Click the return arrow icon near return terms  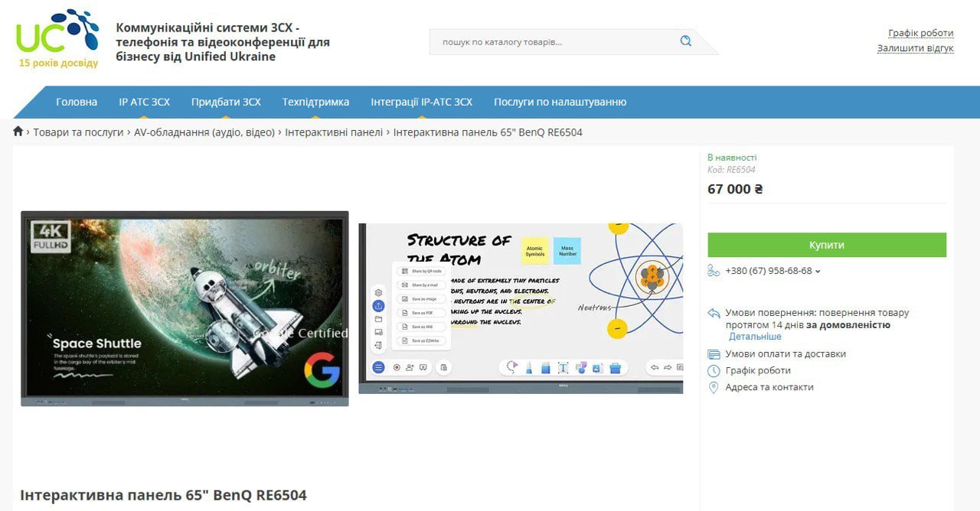714,313
